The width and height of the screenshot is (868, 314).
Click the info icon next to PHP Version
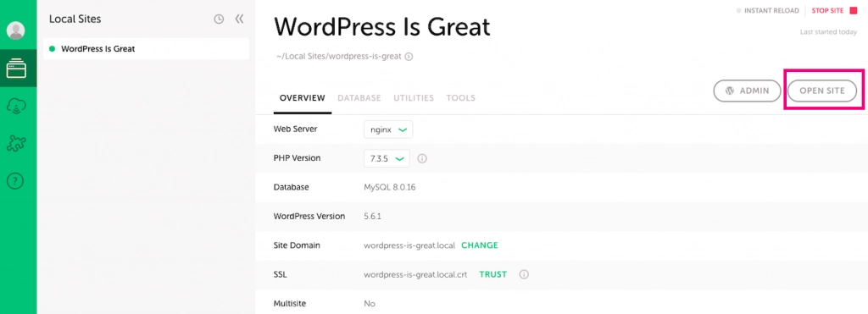pyautogui.click(x=422, y=158)
